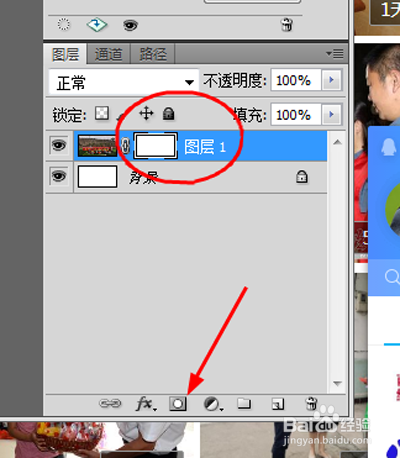
Task: Switch to the 路径 tab
Action: [x=153, y=54]
